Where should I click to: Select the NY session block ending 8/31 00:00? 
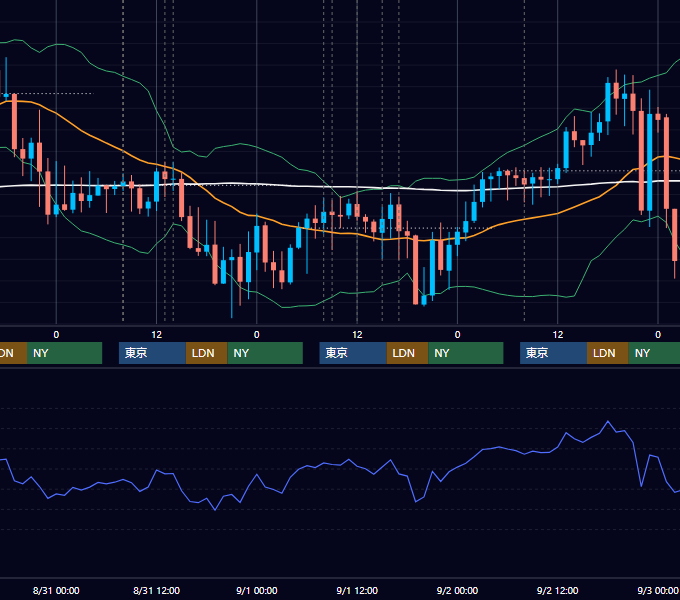tap(65, 353)
